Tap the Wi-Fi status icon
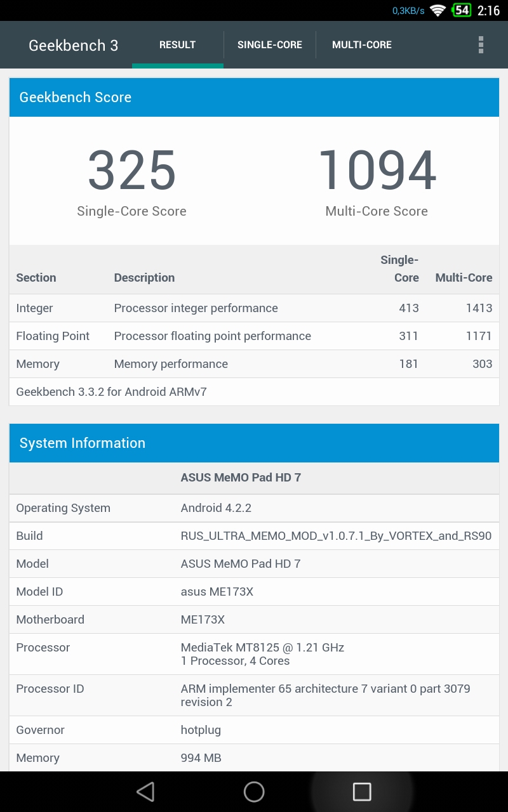508x812 pixels. [x=438, y=10]
